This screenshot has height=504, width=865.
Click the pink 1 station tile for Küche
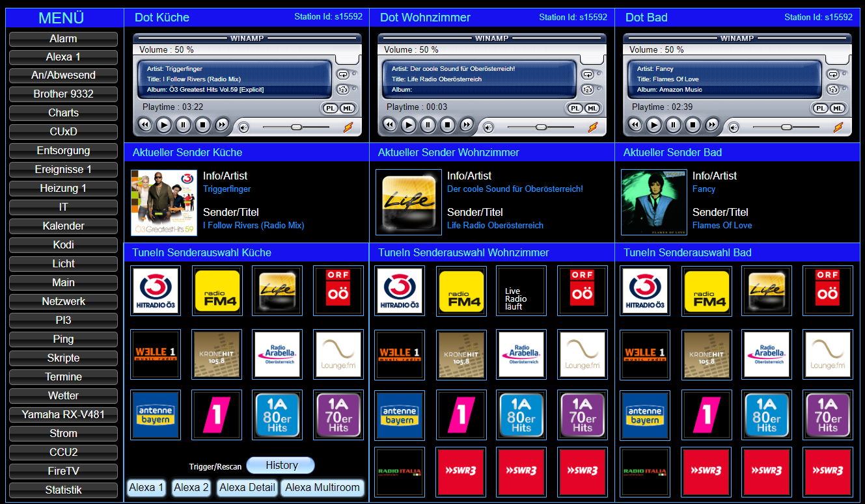point(217,415)
